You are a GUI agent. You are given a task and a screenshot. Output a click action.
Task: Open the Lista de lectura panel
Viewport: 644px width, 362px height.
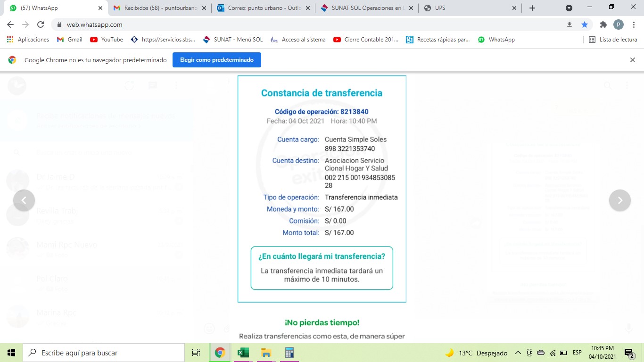point(613,40)
